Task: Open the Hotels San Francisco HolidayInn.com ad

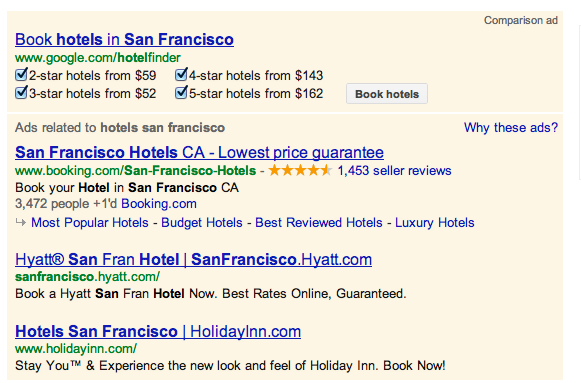Action: (158, 331)
